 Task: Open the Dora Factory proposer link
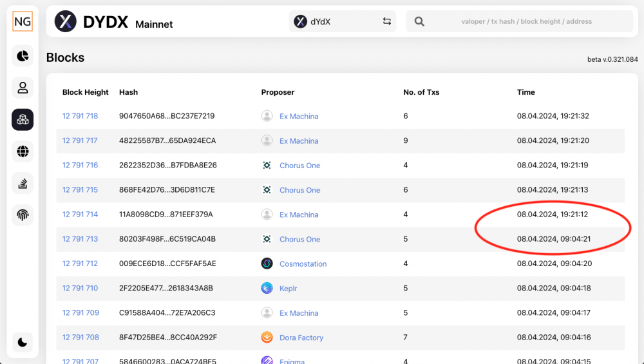(x=301, y=338)
